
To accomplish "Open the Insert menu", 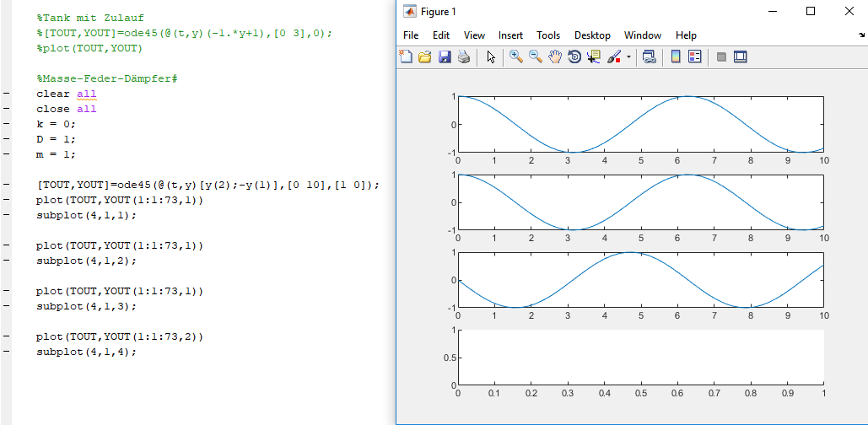I will point(510,35).
